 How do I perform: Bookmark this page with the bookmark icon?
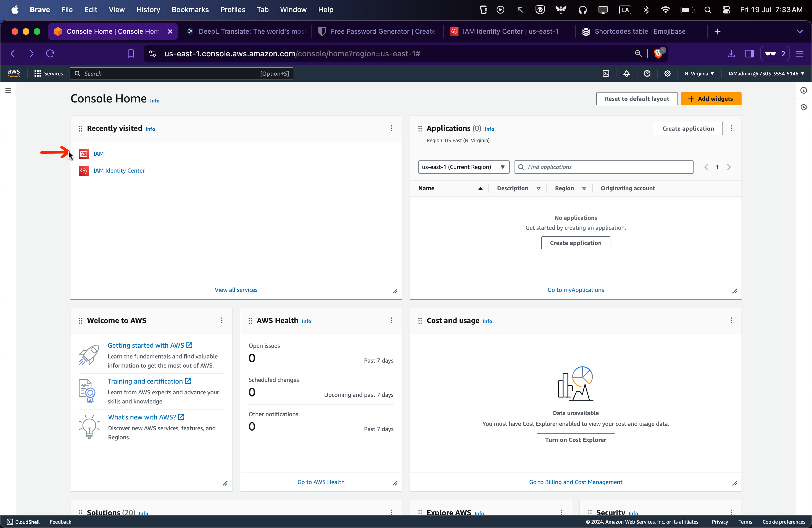pyautogui.click(x=131, y=54)
